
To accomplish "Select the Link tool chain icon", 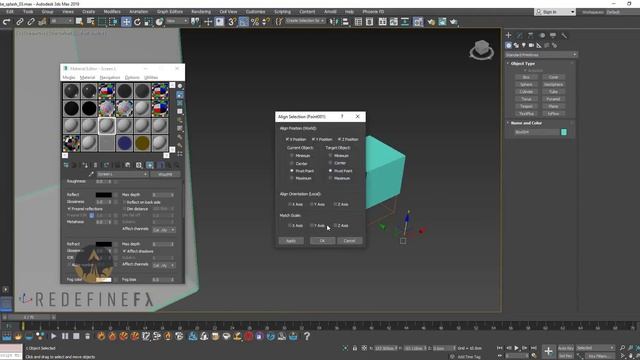I will tap(20, 22).
